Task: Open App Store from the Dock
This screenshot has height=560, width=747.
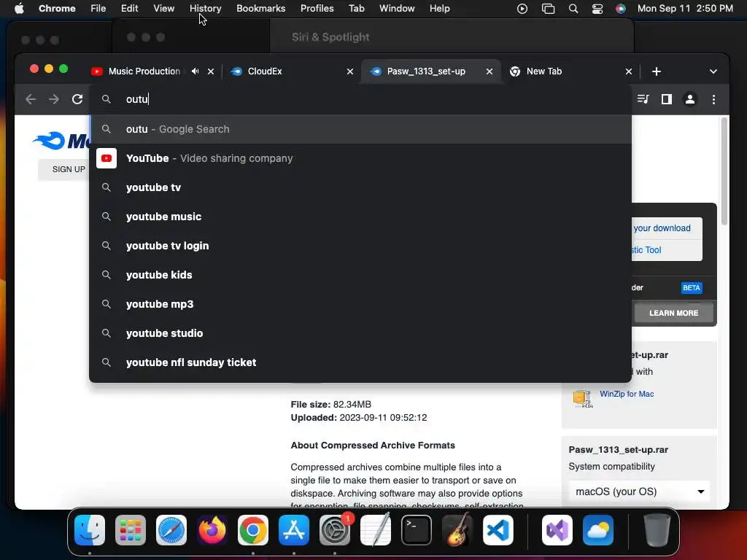Action: tap(293, 530)
